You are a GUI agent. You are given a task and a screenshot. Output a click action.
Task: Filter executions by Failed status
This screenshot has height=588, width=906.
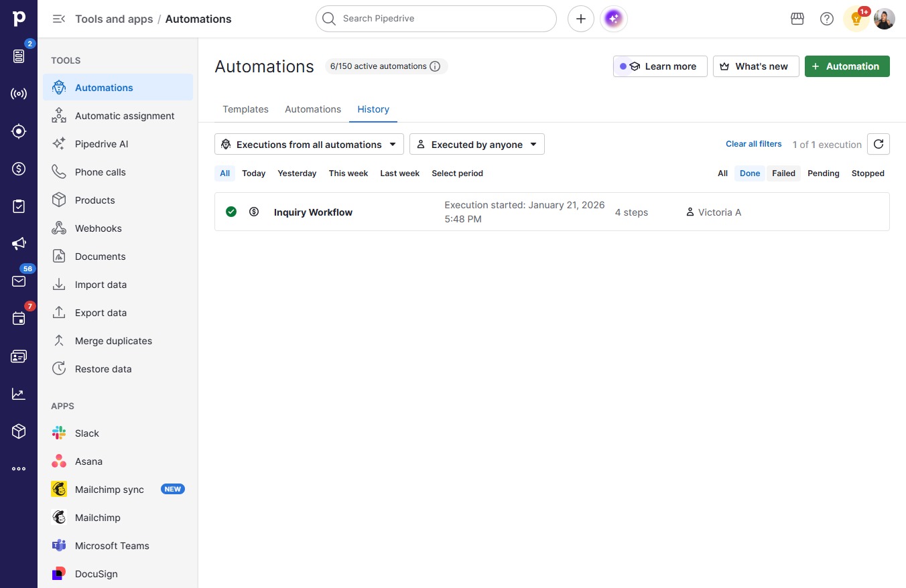(x=783, y=173)
